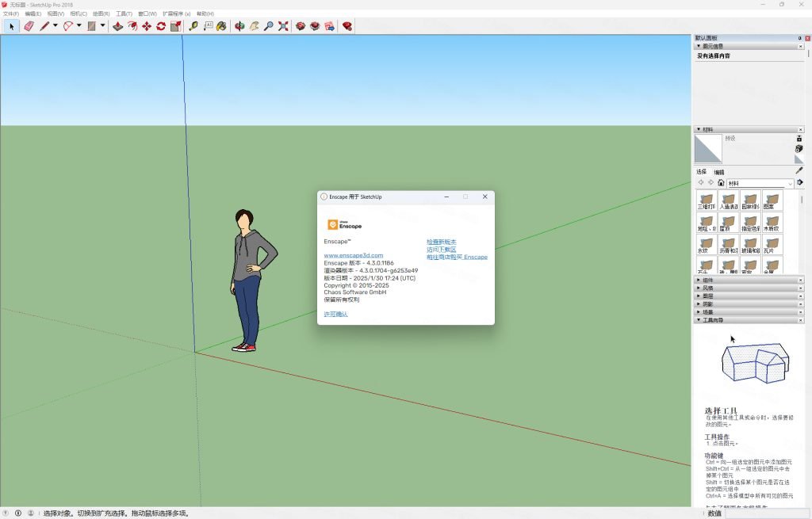
Task: Open the www.enscape3d.com link
Action: [x=353, y=255]
